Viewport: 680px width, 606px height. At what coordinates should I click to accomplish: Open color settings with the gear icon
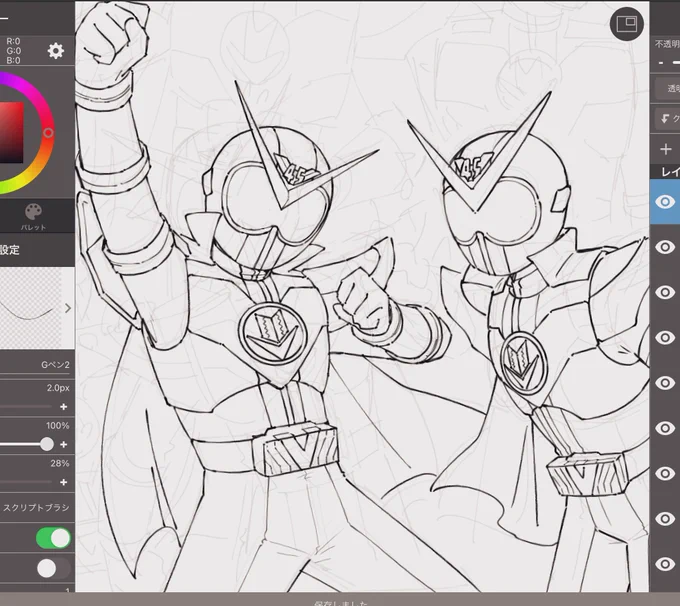(56, 51)
